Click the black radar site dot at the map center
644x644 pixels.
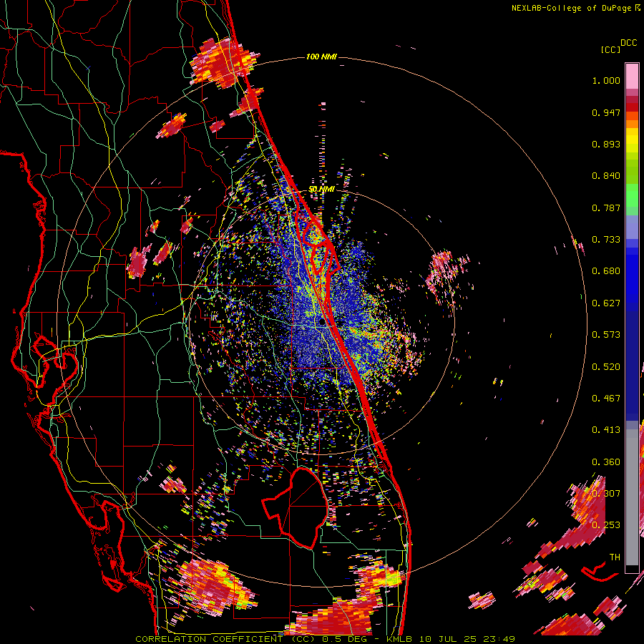click(x=323, y=322)
